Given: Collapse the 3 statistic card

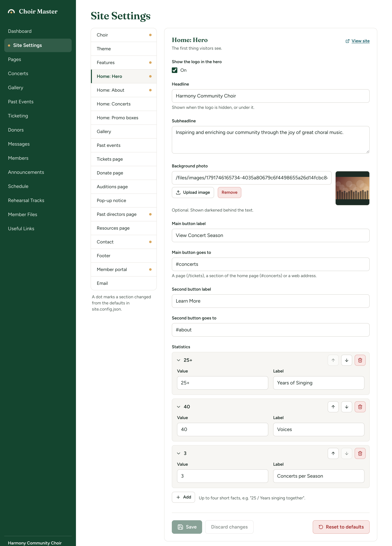Looking at the screenshot, I should point(178,453).
